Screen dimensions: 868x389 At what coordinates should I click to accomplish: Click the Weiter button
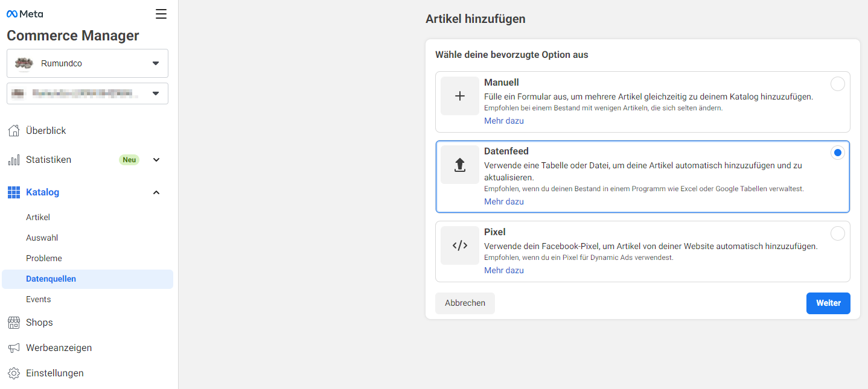point(828,303)
